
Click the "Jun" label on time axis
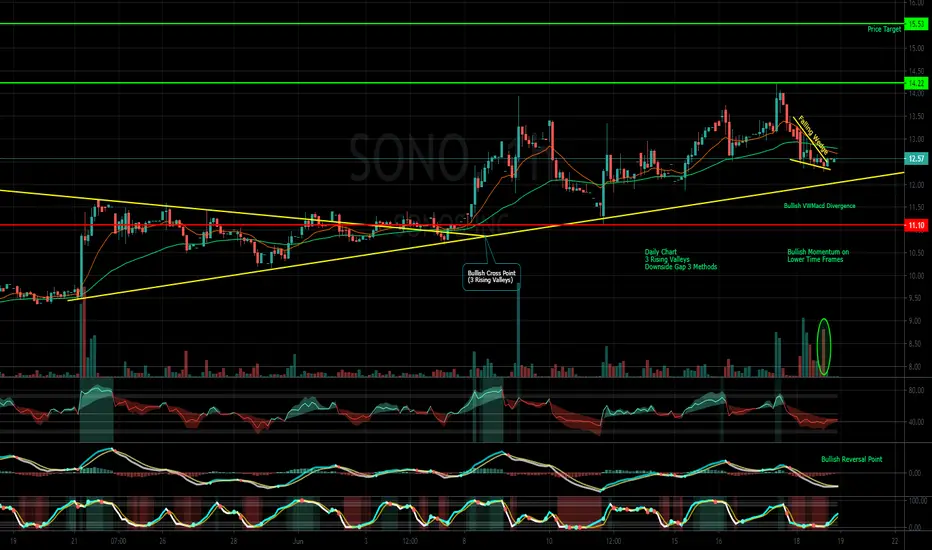pos(298,541)
